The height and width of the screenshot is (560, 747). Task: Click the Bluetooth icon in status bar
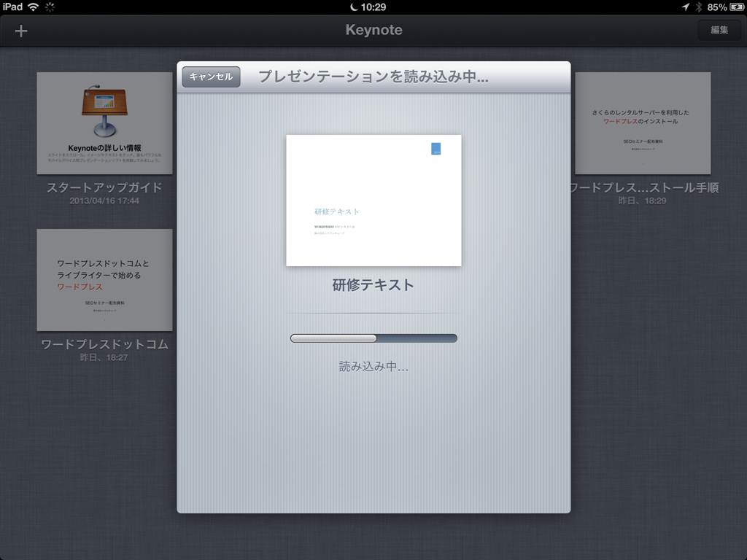point(698,7)
